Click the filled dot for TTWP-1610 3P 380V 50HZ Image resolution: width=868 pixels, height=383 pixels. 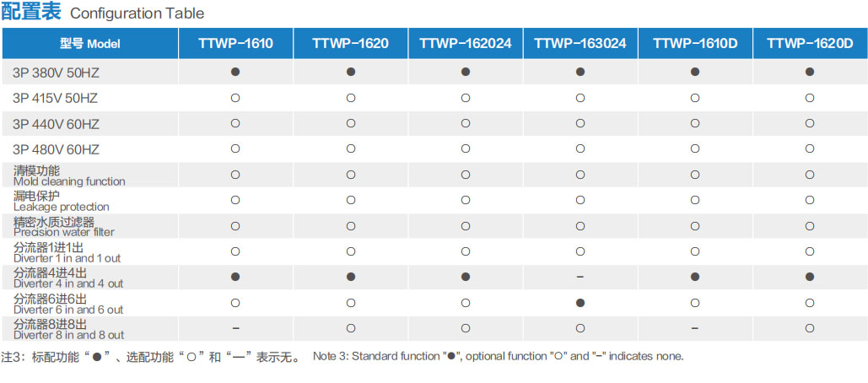[235, 72]
